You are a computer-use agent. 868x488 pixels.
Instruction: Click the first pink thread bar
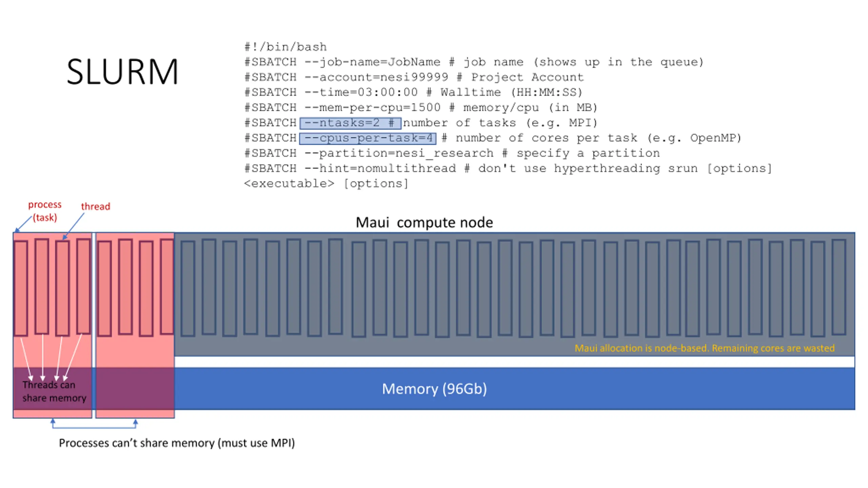[x=21, y=288]
